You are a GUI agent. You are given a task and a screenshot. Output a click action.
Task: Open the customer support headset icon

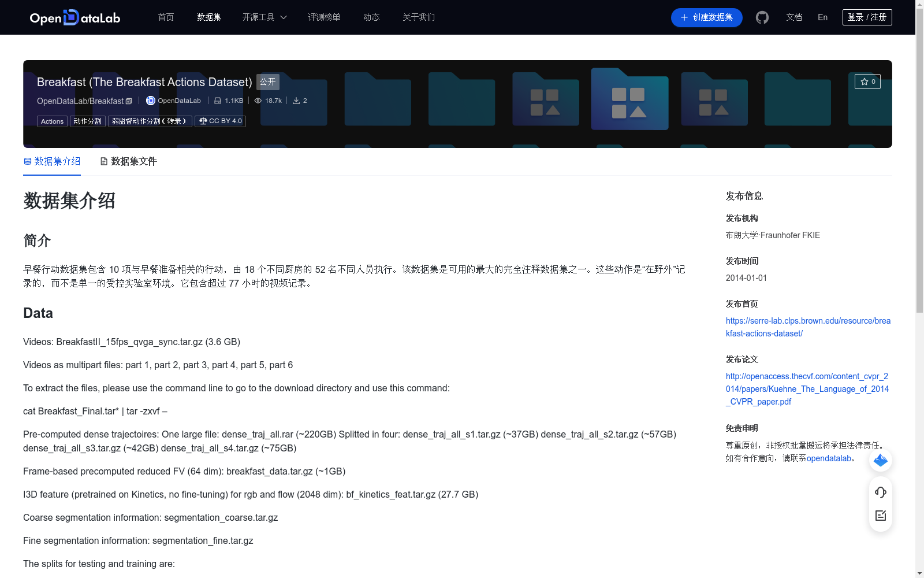(x=881, y=492)
